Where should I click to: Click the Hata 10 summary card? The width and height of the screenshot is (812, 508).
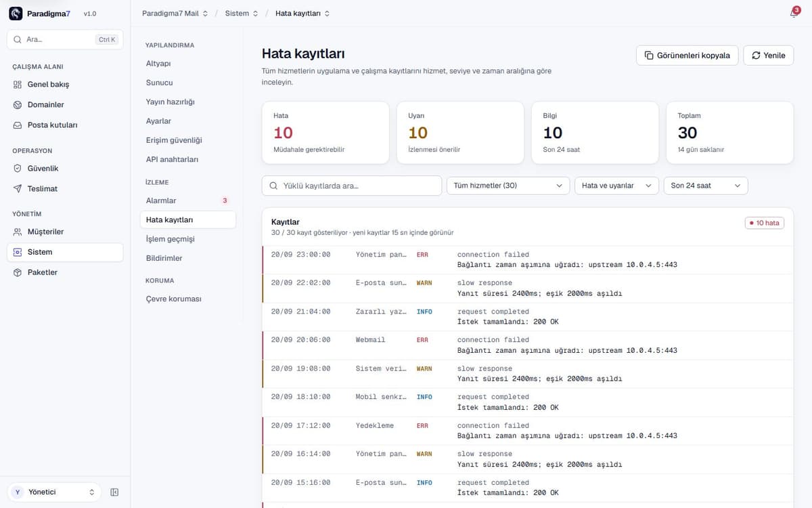[x=325, y=133]
